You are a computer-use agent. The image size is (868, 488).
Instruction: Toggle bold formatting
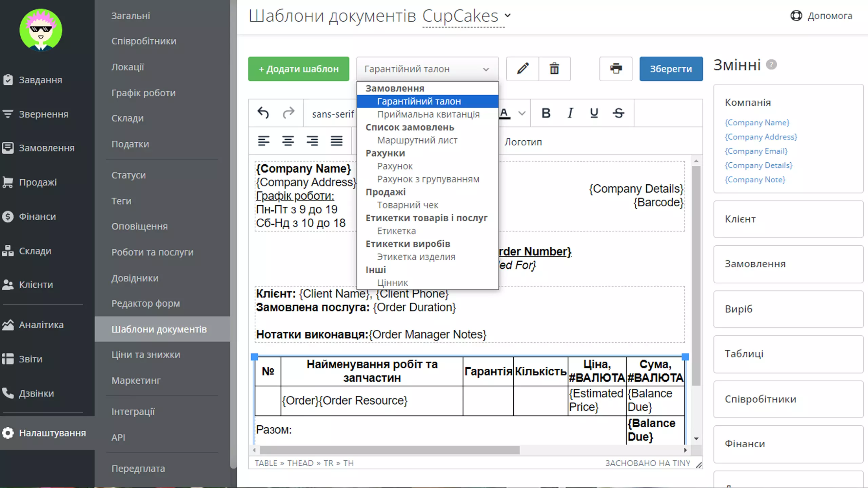coord(546,113)
